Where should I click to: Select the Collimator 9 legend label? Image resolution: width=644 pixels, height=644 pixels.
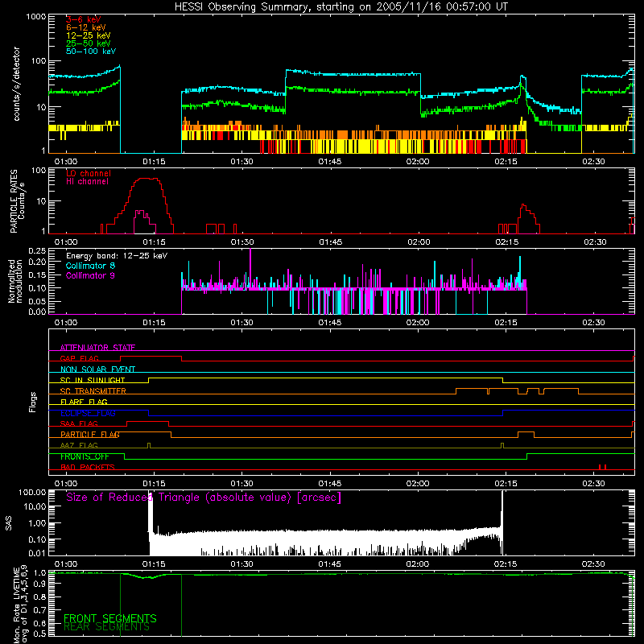[90, 275]
